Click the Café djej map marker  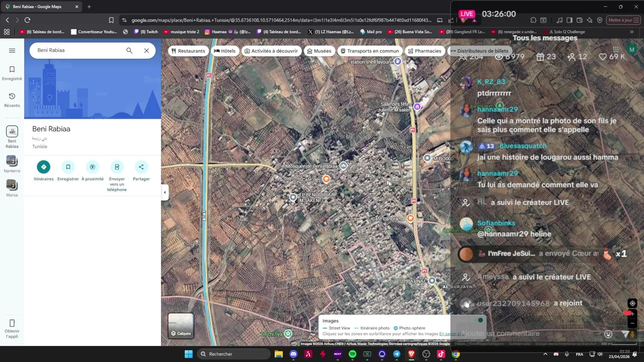coord(326,179)
